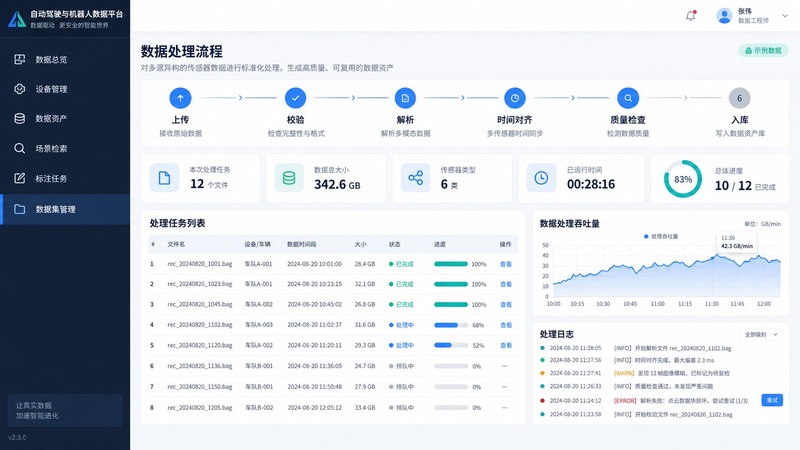Click the 重试 retry button in the log
800x450 pixels.
[x=772, y=400]
